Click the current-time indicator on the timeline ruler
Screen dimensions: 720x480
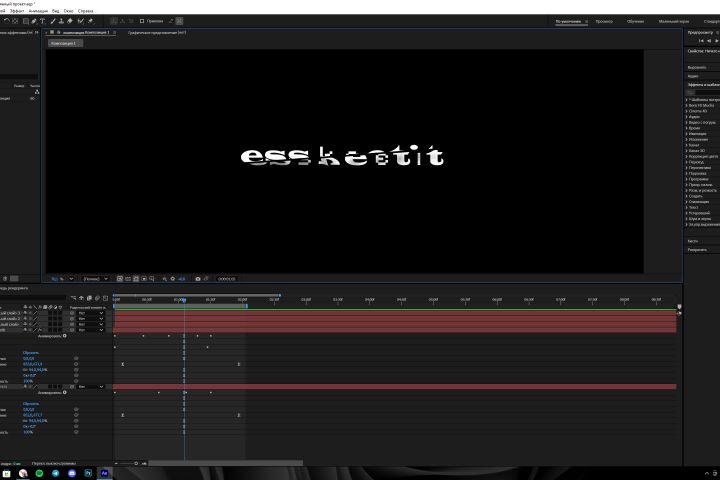tap(184, 300)
